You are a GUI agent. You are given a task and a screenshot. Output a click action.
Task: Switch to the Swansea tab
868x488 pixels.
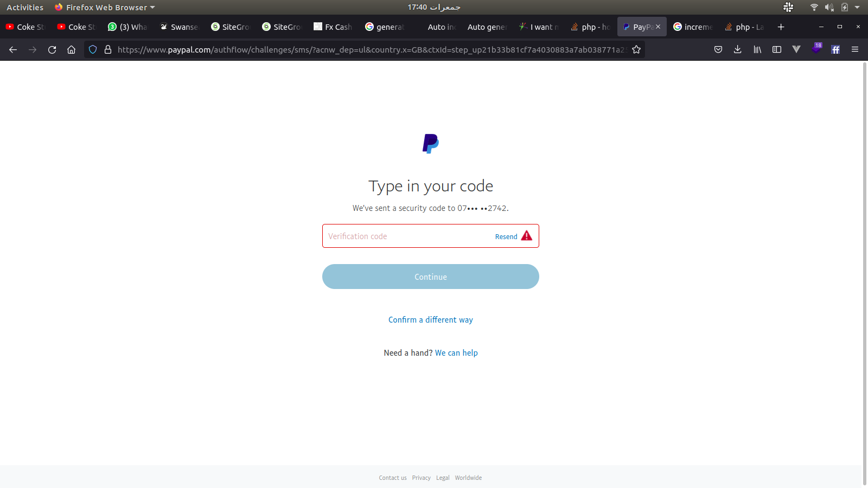coord(179,27)
